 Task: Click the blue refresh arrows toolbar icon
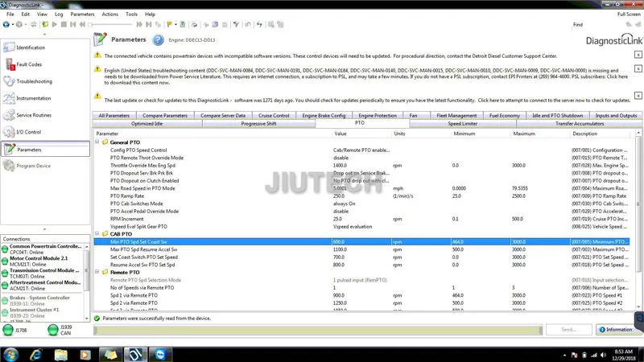[259, 25]
